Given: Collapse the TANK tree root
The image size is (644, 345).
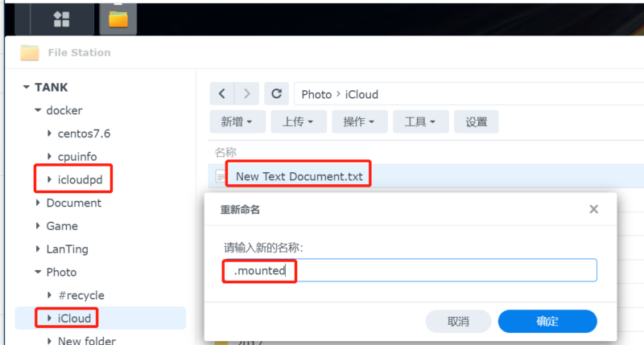Looking at the screenshot, I should coord(27,87).
